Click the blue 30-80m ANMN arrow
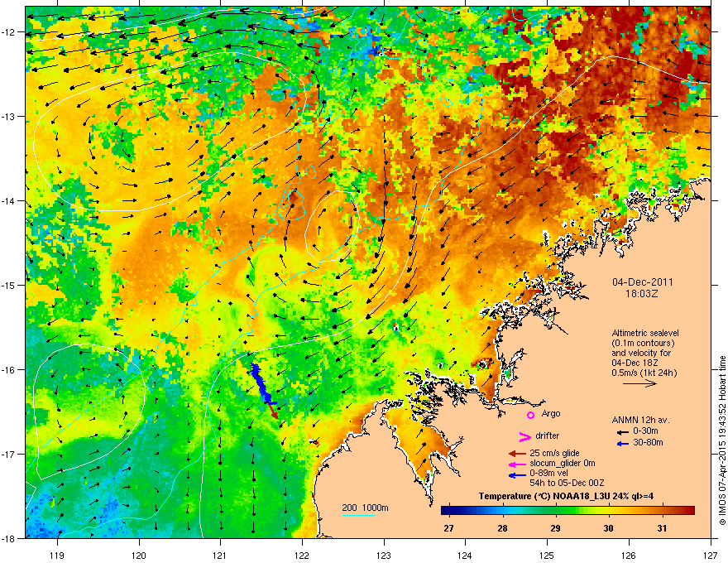This screenshot has width=728, height=563. click(x=623, y=444)
